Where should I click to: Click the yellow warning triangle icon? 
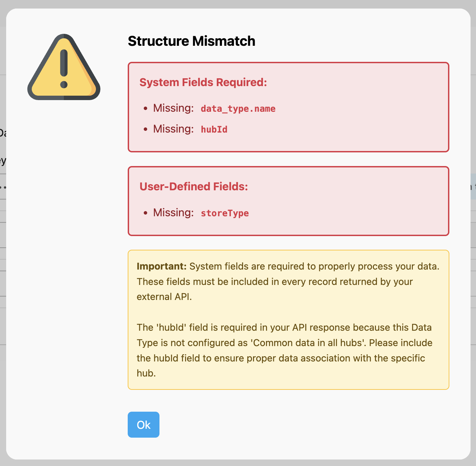[64, 67]
